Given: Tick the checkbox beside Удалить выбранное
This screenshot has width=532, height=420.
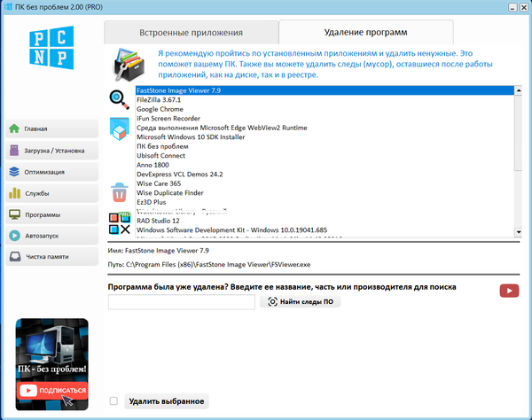Looking at the screenshot, I should point(113,401).
